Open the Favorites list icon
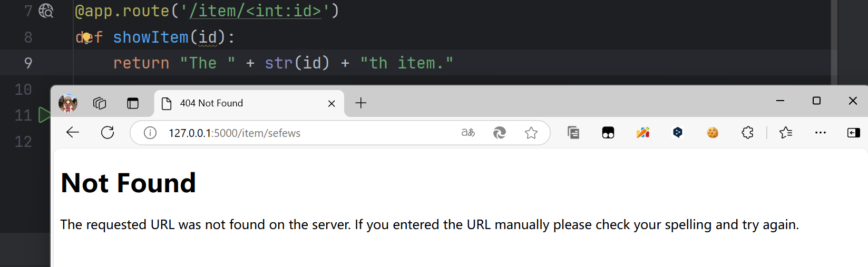The image size is (868, 267). coord(786,133)
